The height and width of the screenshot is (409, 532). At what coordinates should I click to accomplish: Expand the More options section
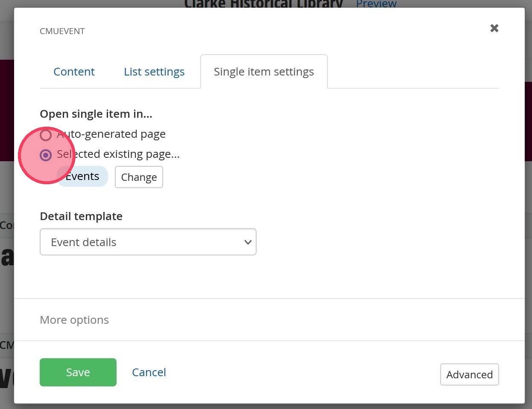[74, 320]
